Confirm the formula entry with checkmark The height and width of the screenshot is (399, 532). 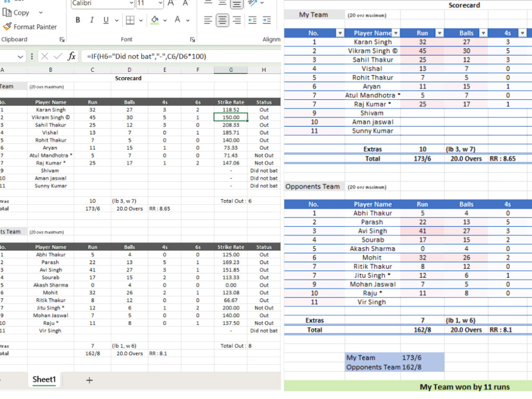coord(58,56)
